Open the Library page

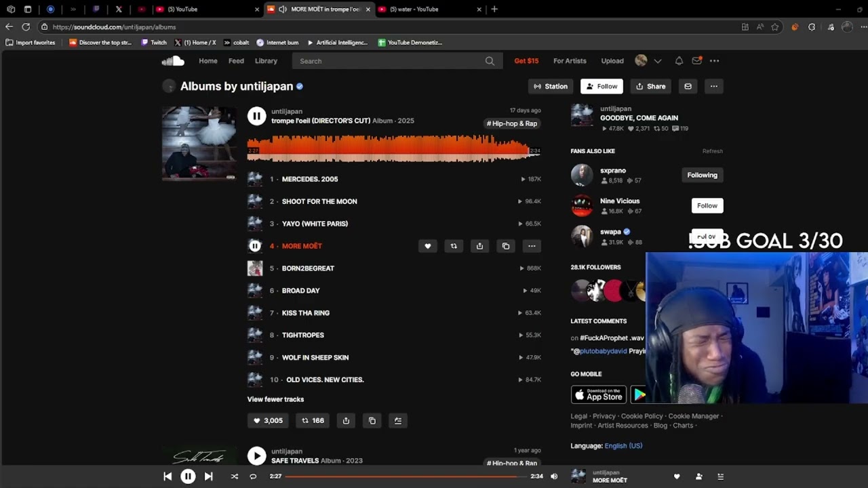click(x=266, y=61)
